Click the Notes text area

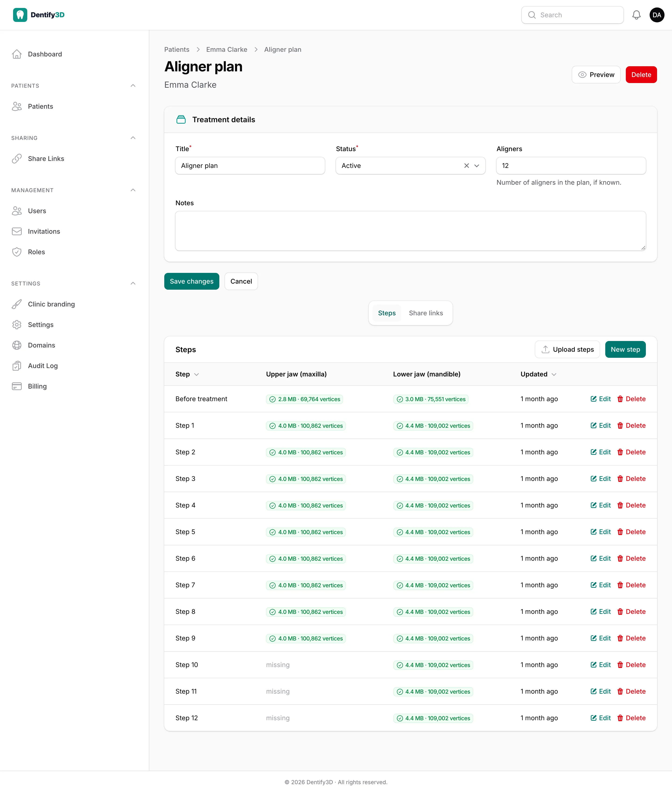(x=410, y=231)
